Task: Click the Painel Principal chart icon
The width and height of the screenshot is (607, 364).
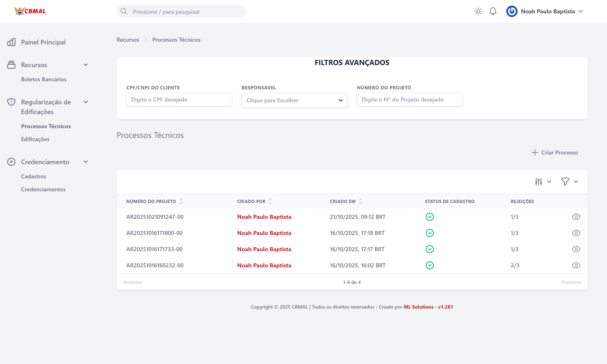Action: click(x=11, y=42)
